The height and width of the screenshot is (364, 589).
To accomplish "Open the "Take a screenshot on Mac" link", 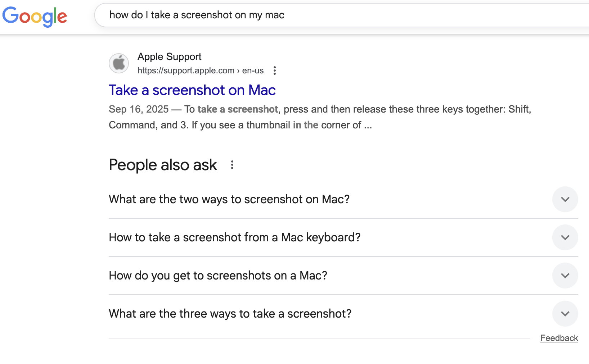I will [x=192, y=90].
